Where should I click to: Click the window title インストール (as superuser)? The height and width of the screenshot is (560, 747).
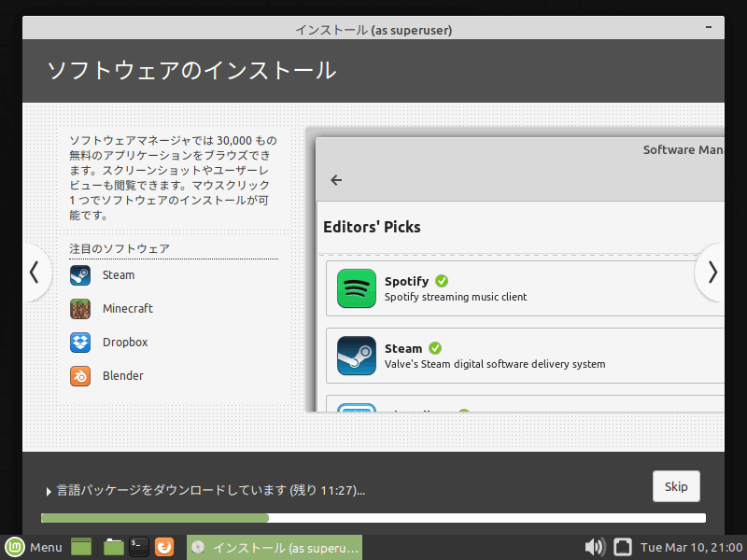[x=373, y=30]
